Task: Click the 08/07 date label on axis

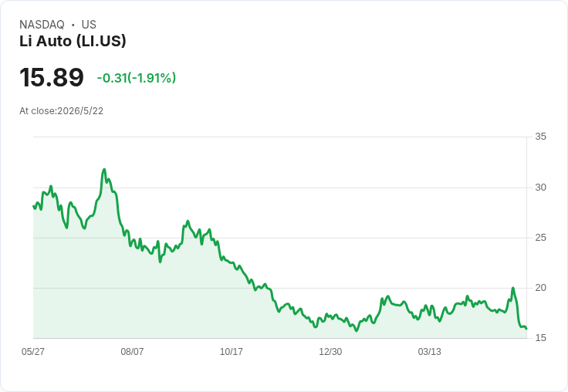Action: [x=132, y=351]
